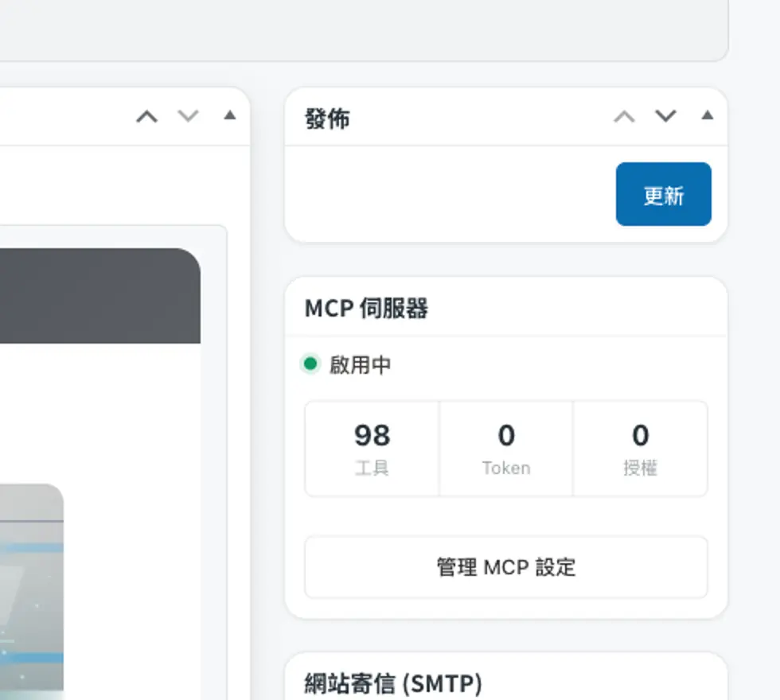Click the 網站寄信 (SMTP) panel heading

coord(393,683)
